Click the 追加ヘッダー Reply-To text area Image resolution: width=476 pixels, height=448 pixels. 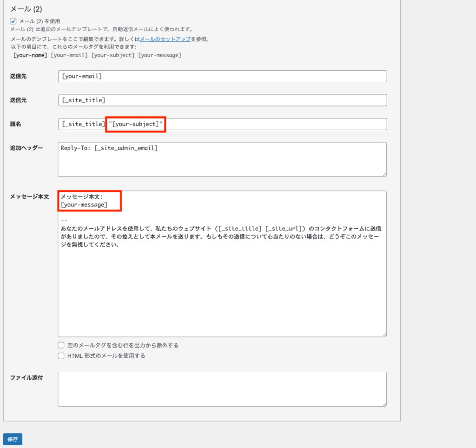[222, 159]
